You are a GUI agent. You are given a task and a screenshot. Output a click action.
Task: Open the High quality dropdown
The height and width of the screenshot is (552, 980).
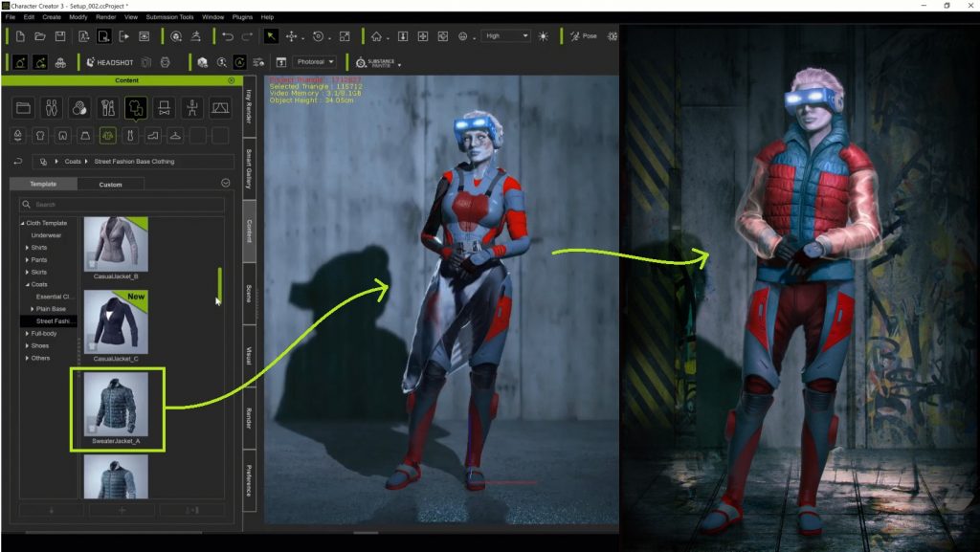(506, 36)
